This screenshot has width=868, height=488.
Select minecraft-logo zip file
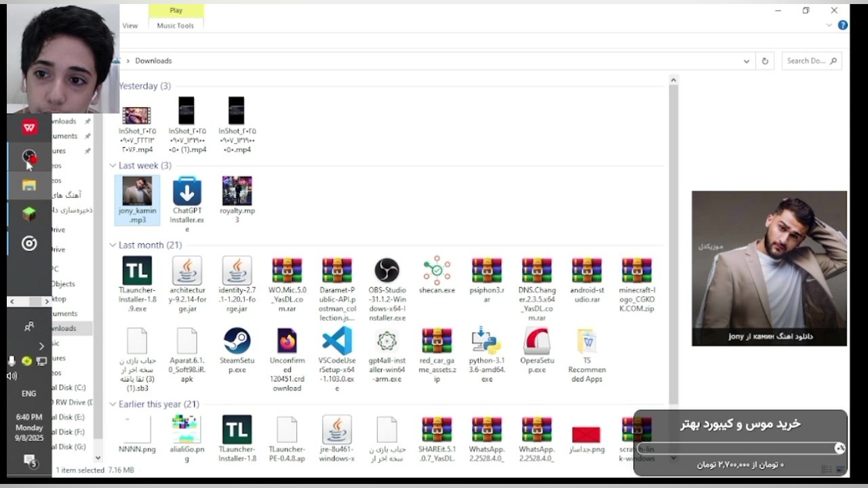pos(637,284)
